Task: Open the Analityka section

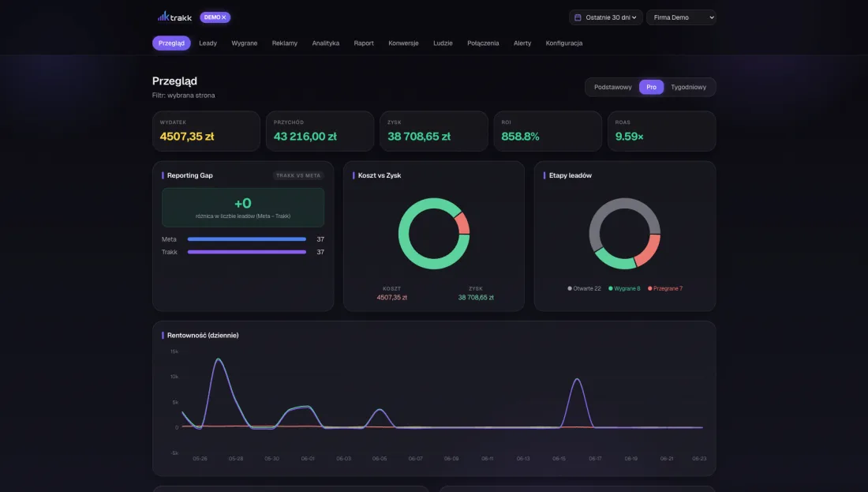Action: click(x=325, y=43)
